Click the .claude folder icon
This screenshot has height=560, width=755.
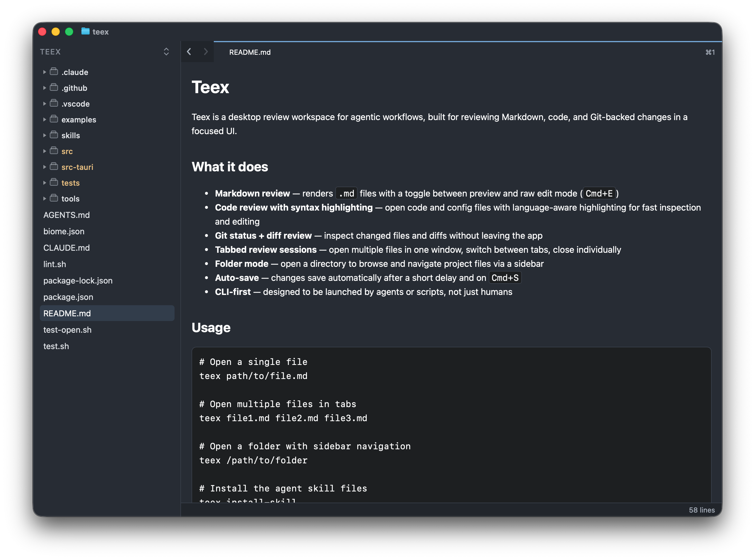click(x=54, y=71)
